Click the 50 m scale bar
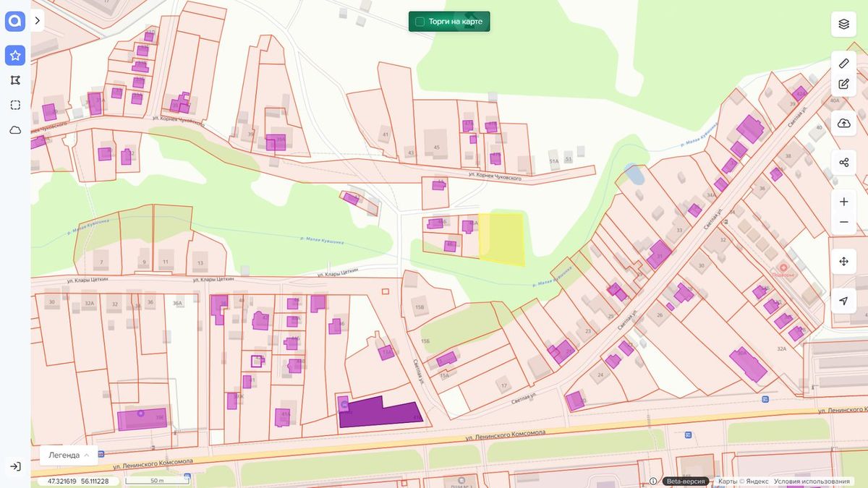The image size is (868, 488). coord(156,481)
